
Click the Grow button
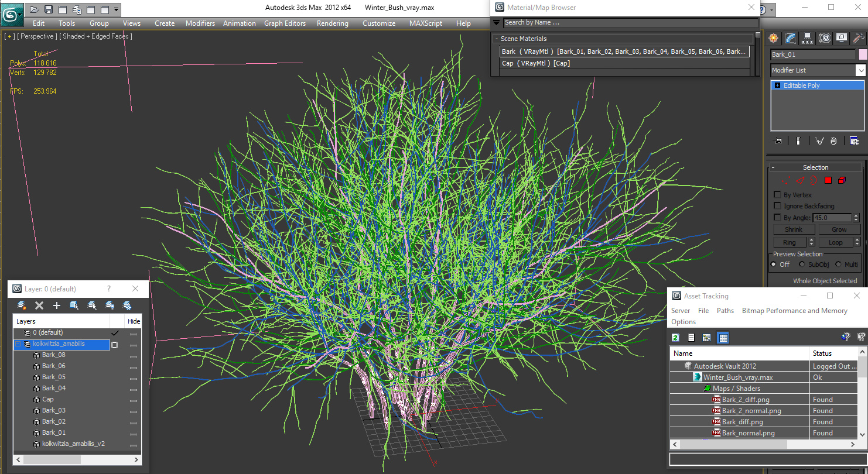(x=839, y=229)
